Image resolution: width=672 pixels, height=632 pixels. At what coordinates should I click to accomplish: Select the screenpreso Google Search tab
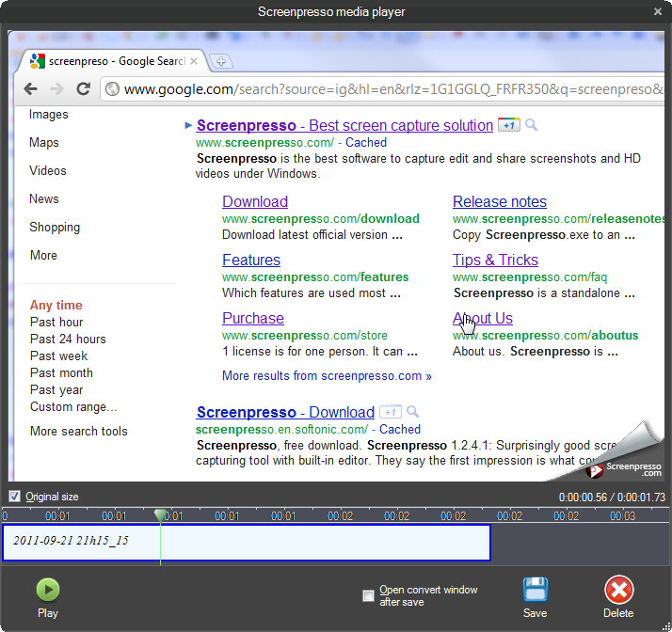(108, 61)
